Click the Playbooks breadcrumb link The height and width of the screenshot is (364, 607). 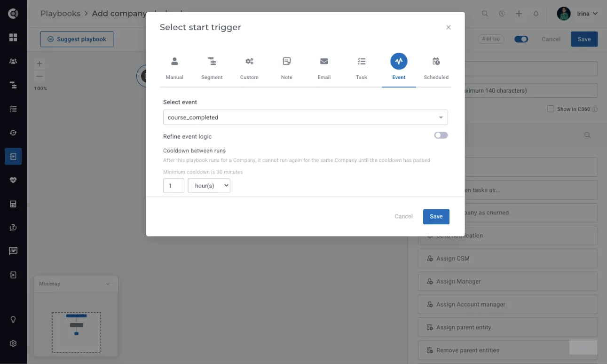click(x=60, y=14)
